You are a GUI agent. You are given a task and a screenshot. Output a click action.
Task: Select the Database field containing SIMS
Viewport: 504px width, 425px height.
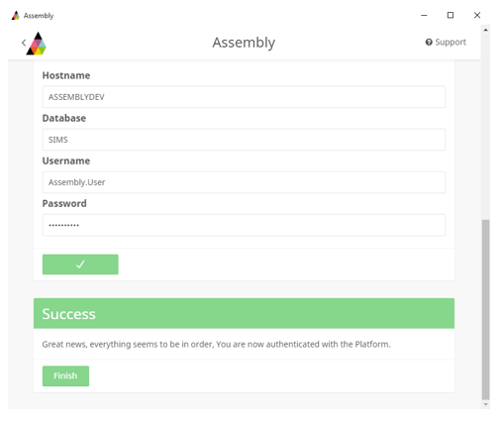coord(244,140)
